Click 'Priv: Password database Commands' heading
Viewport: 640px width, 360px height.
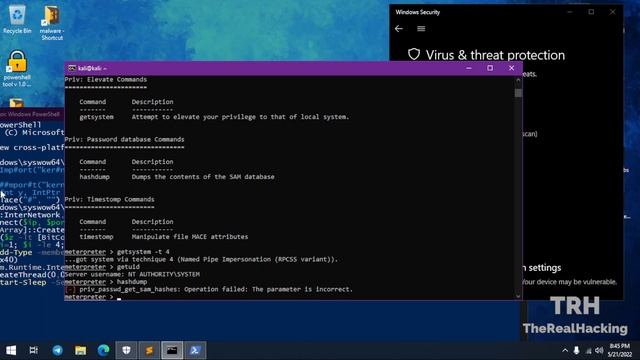click(124, 140)
